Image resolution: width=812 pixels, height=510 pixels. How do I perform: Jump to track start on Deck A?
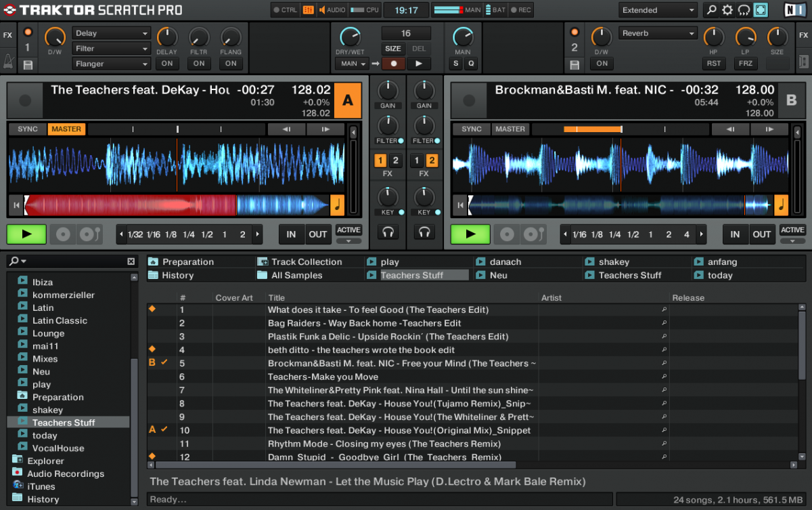16,205
